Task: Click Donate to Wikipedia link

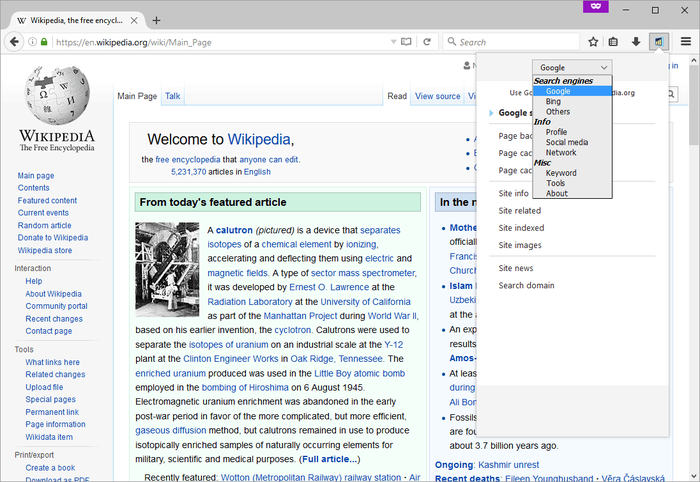Action: click(53, 238)
